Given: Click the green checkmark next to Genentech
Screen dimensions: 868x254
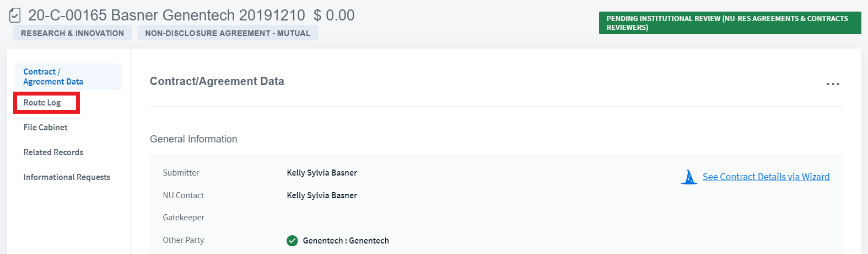Looking at the screenshot, I should [292, 241].
